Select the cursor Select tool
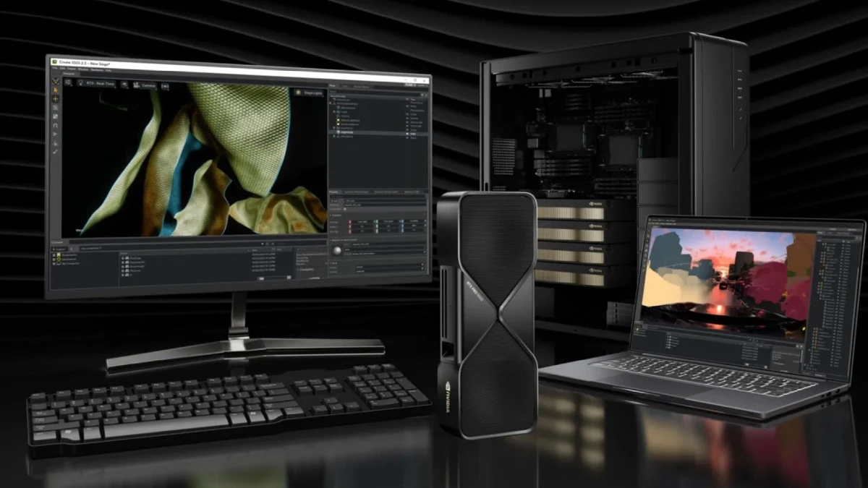The height and width of the screenshot is (488, 868). (x=56, y=90)
